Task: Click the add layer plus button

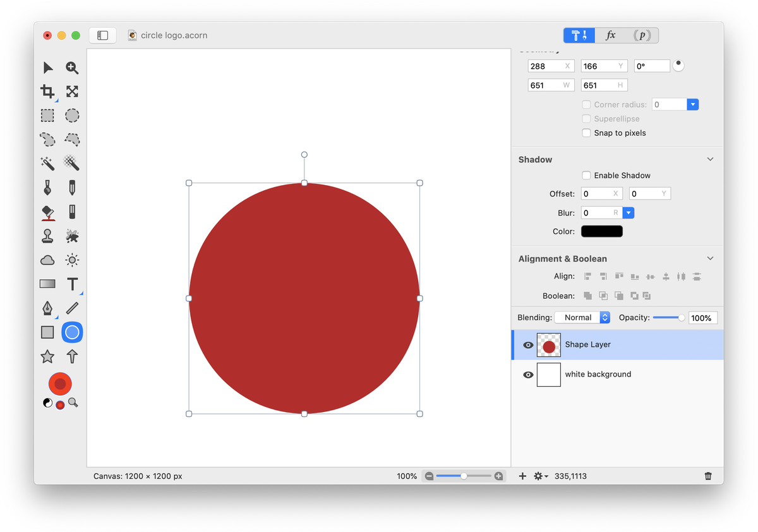Action: coord(522,476)
